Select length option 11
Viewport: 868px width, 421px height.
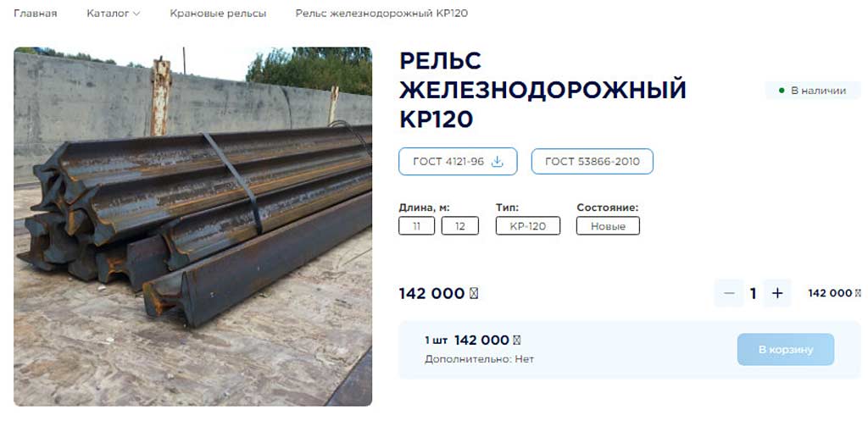(x=416, y=225)
